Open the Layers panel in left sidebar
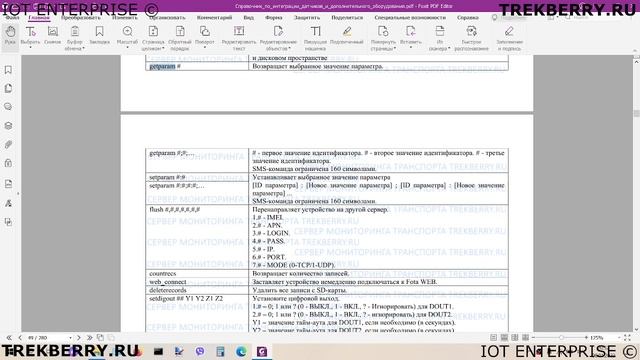The height and width of the screenshot is (360, 640). (8, 126)
